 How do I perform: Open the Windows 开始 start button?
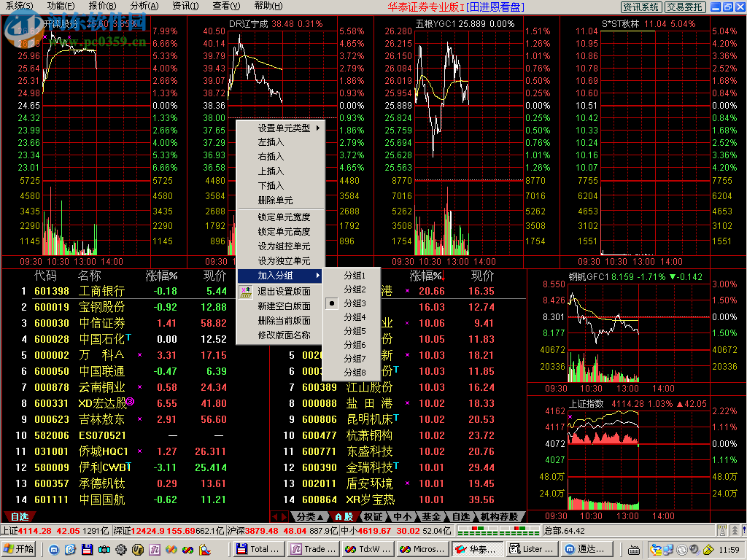[19, 549]
